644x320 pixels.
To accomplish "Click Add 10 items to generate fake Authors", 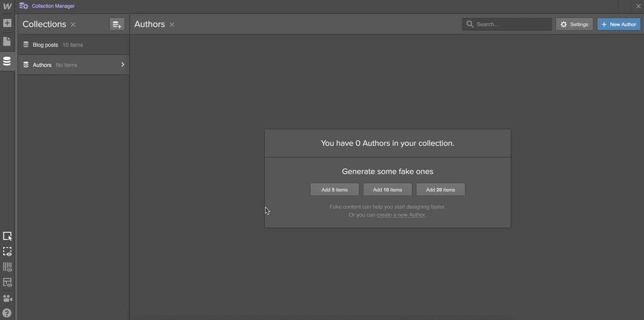I will point(387,189).
